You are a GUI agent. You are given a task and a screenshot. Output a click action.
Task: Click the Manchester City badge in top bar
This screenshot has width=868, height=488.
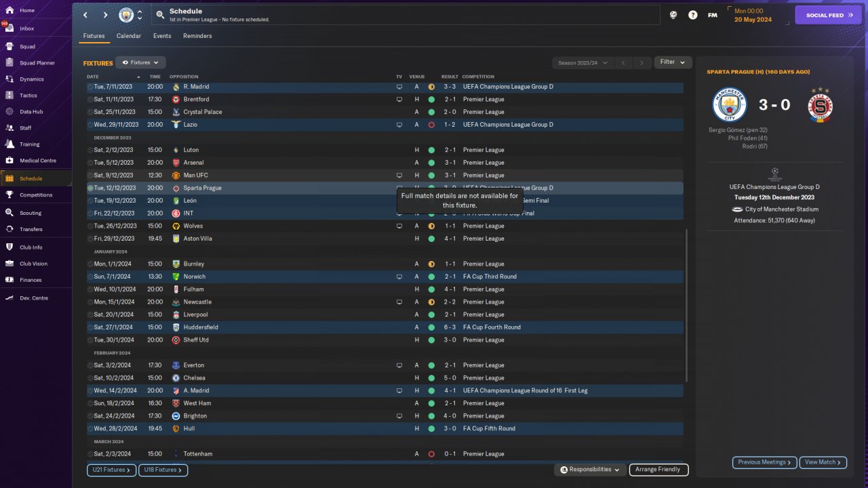tap(126, 15)
